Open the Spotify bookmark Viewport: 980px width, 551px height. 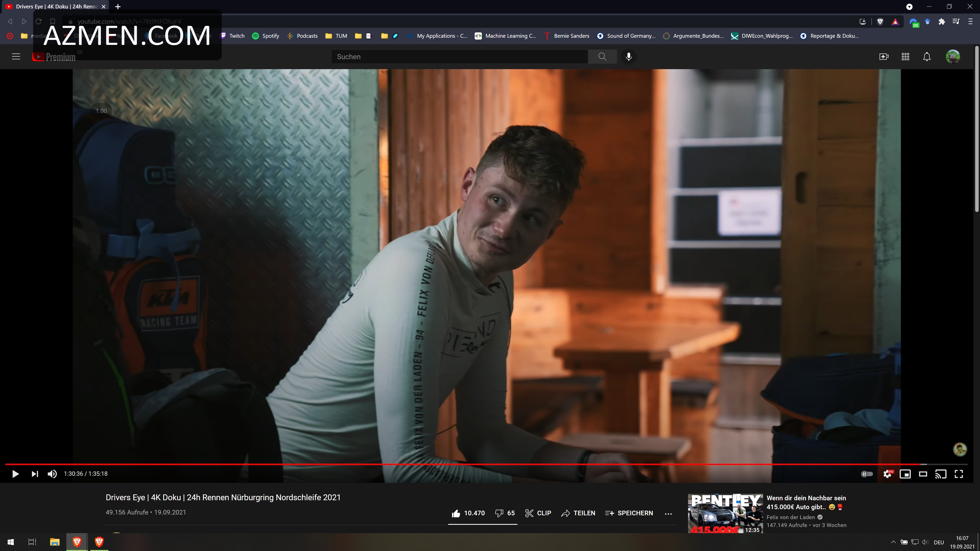click(266, 36)
